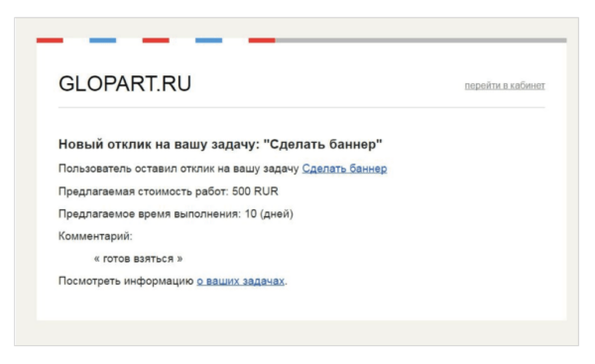Click the text 'Посмотреть информацию'
This screenshot has height=364, width=595.
(126, 281)
